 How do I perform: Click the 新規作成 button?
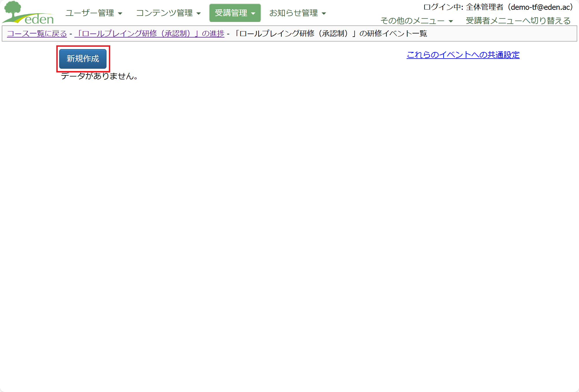click(83, 59)
